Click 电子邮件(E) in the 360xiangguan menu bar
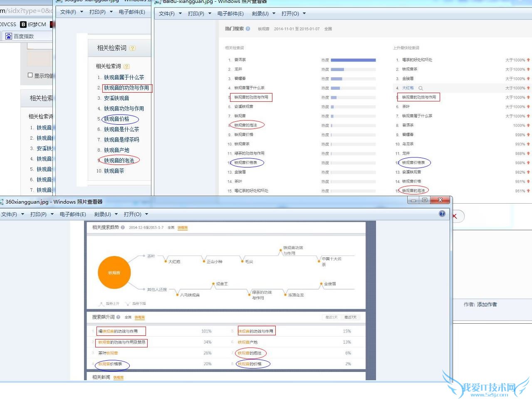Image resolution: width=532 pixels, height=401 pixels. coord(73,214)
